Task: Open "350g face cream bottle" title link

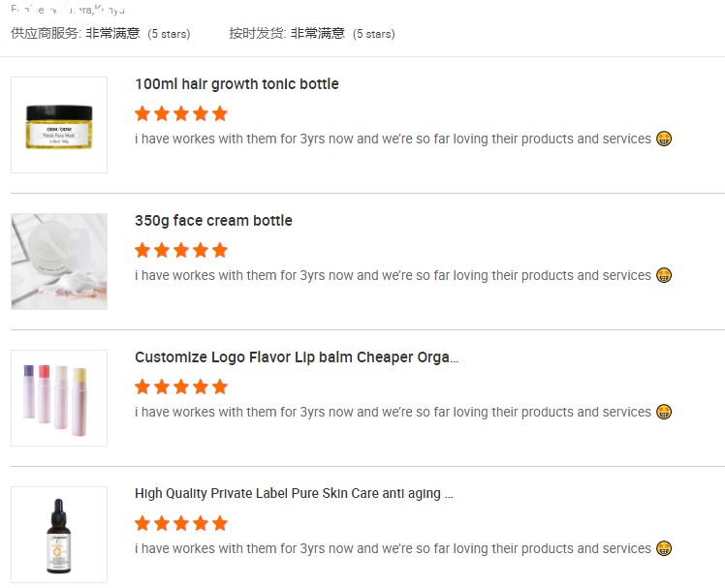Action: pos(213,221)
